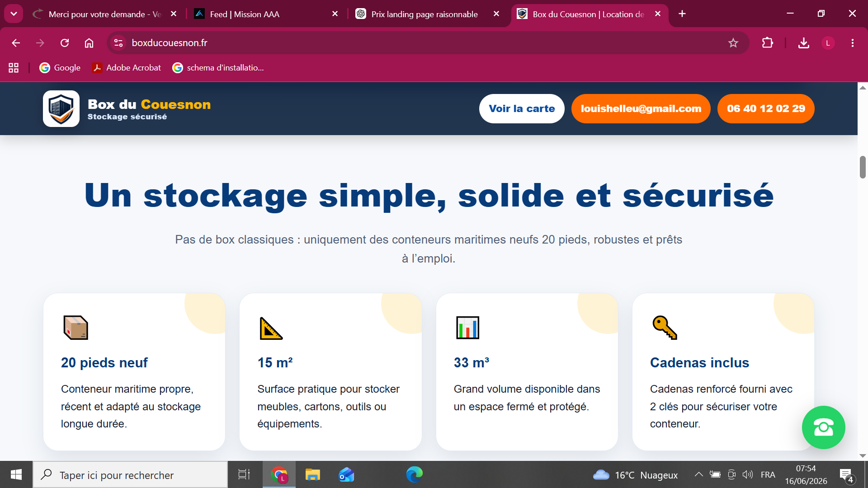This screenshot has width=868, height=488.
Task: Click the FRA language indicator
Action: [768, 475]
